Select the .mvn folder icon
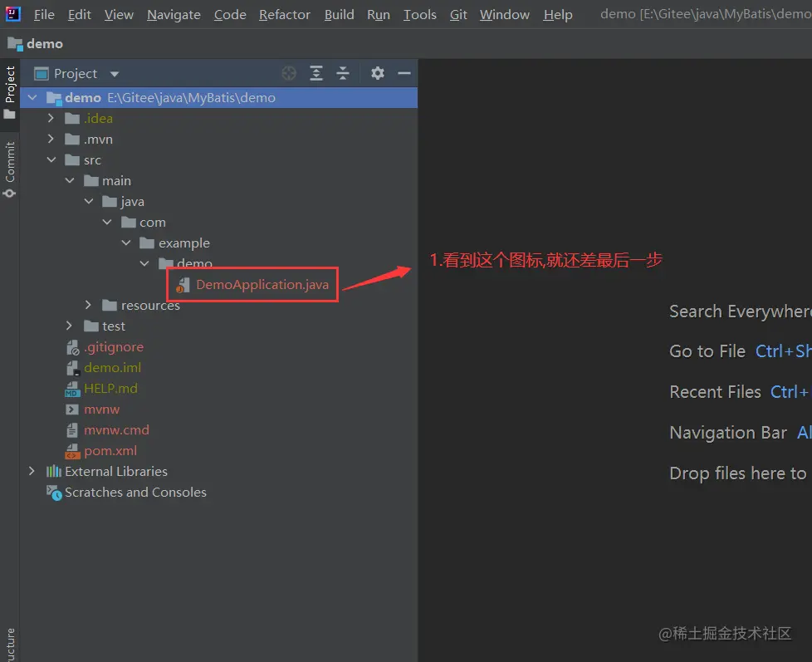The width and height of the screenshot is (812, 662). click(72, 140)
